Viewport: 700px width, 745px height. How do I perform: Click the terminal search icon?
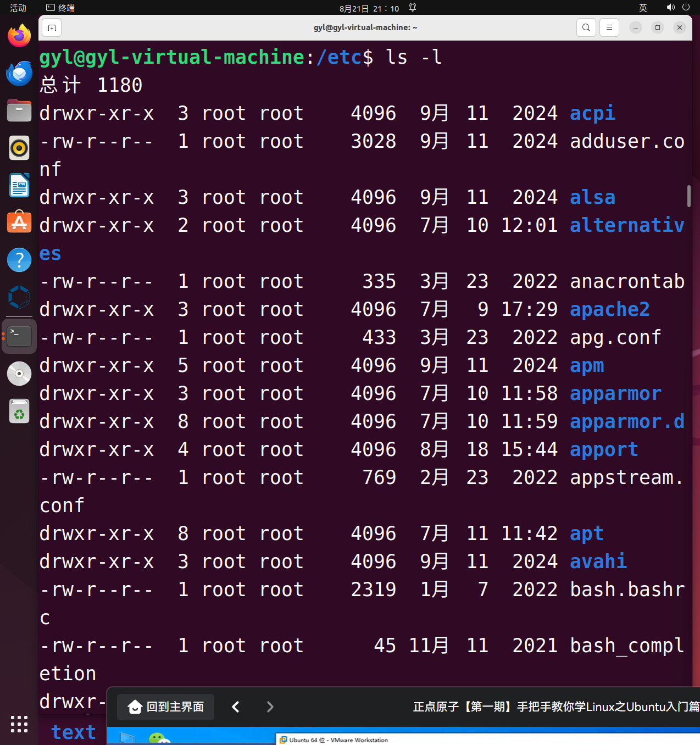pos(586,27)
